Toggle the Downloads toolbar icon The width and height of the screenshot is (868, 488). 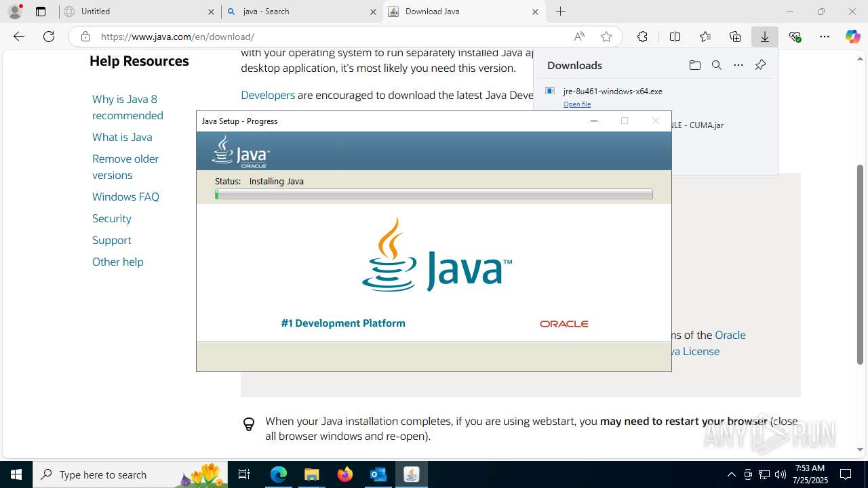(765, 37)
